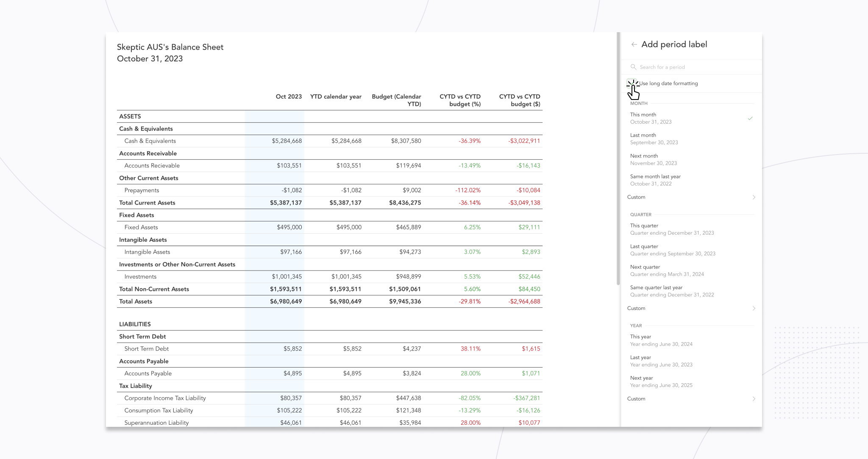
Task: Click the $948,899 Investments budget value
Action: tap(409, 277)
